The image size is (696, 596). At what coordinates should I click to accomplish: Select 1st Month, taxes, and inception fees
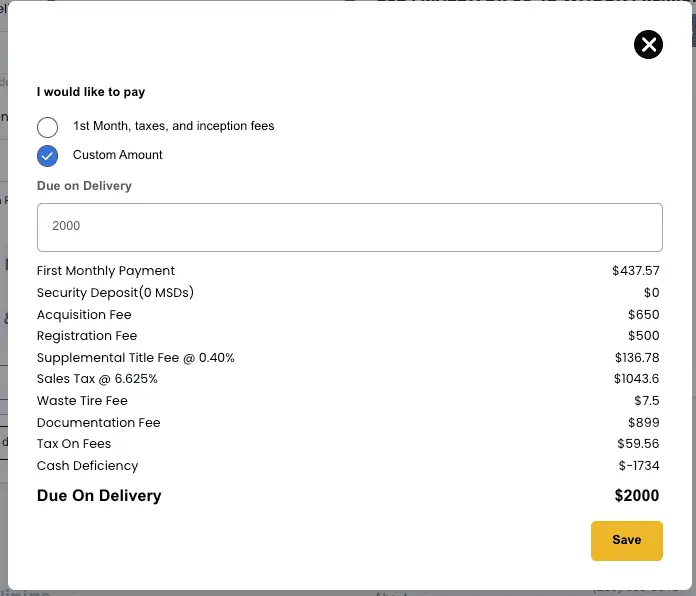click(x=48, y=127)
